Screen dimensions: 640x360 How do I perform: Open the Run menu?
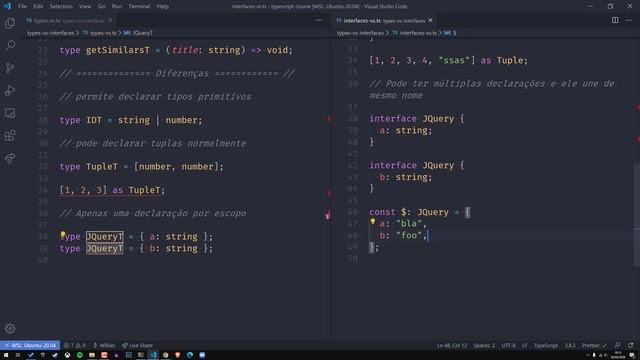pos(117,7)
